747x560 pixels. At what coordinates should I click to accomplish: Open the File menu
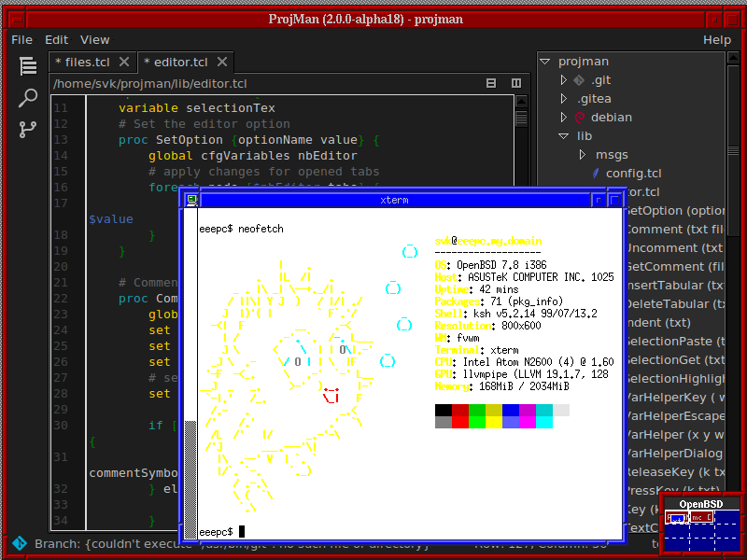coord(21,40)
